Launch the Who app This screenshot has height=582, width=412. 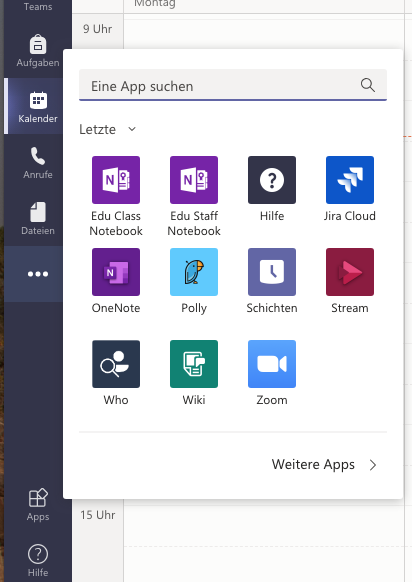click(116, 373)
